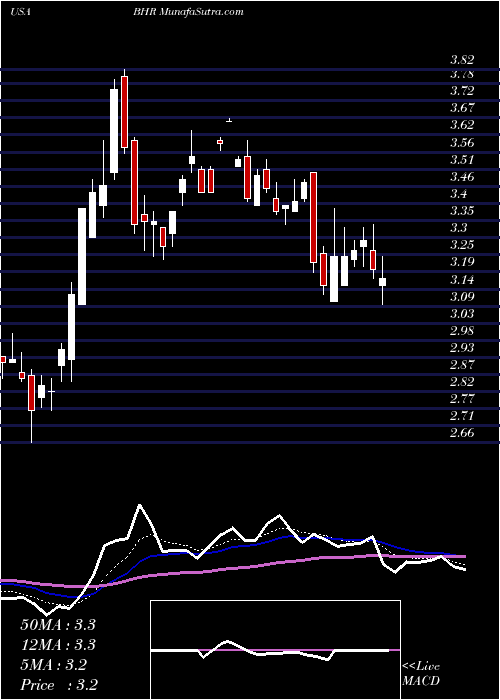
Task: Click the 3.25 price axis label
Action: [x=462, y=245]
